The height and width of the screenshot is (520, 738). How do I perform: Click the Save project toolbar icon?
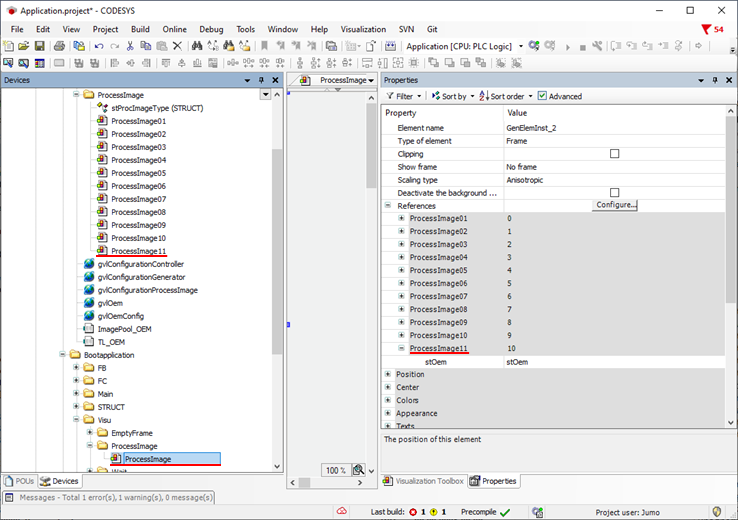tap(39, 46)
